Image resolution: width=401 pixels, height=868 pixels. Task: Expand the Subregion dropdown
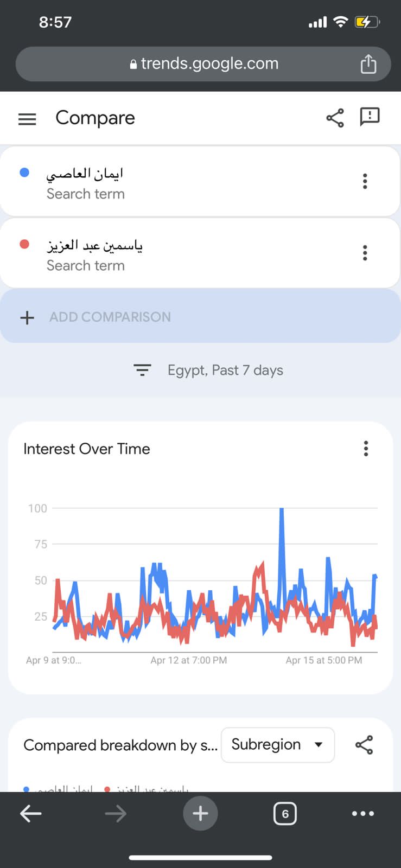[x=277, y=745]
